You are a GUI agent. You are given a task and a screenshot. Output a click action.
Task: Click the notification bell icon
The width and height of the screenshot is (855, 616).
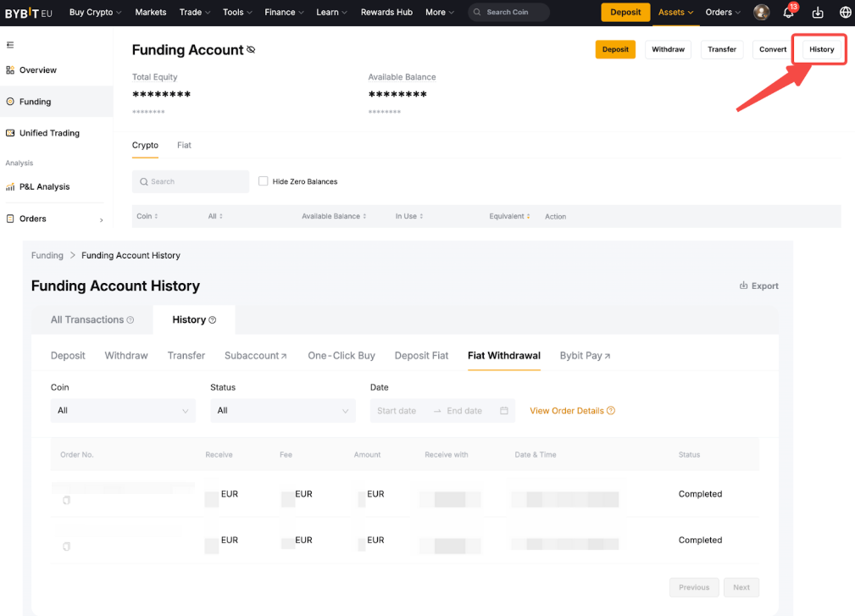(788, 13)
